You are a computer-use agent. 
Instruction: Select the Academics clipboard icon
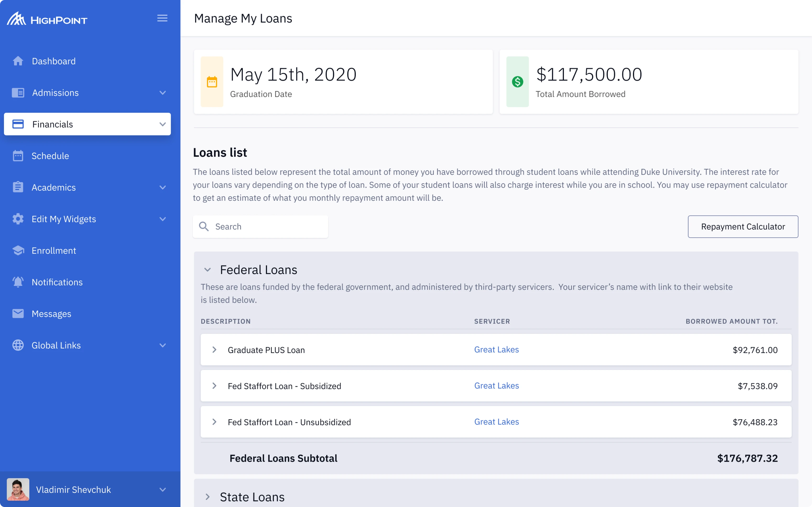point(18,187)
